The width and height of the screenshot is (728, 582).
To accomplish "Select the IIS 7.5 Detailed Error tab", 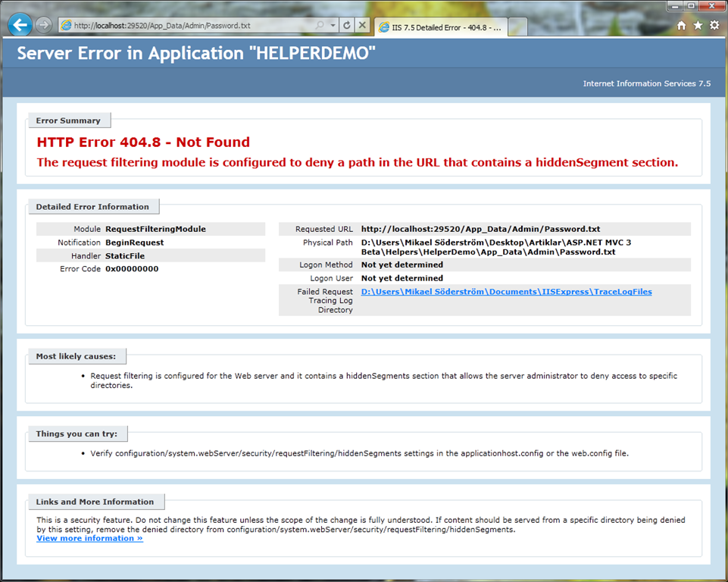I will tap(440, 27).
